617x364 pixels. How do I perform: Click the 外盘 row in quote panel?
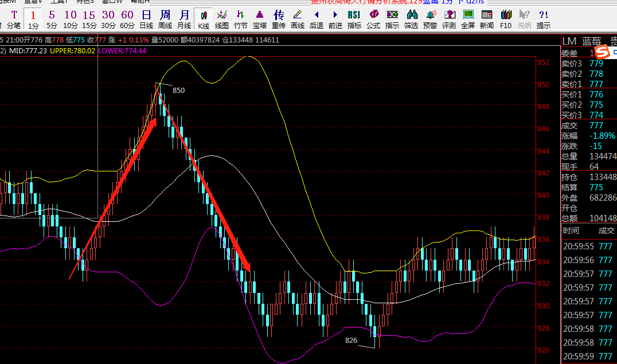(x=589, y=198)
